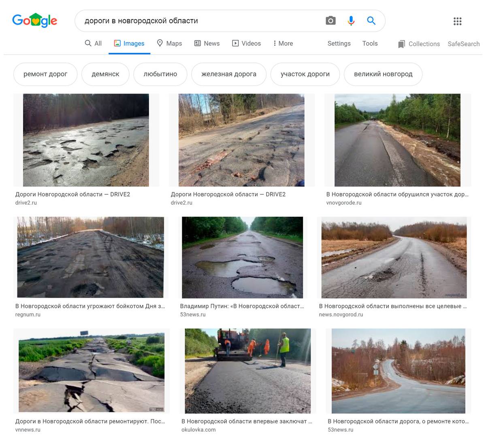Go to Google homepage via logo
This screenshot has height=448, width=486.
pos(35,20)
